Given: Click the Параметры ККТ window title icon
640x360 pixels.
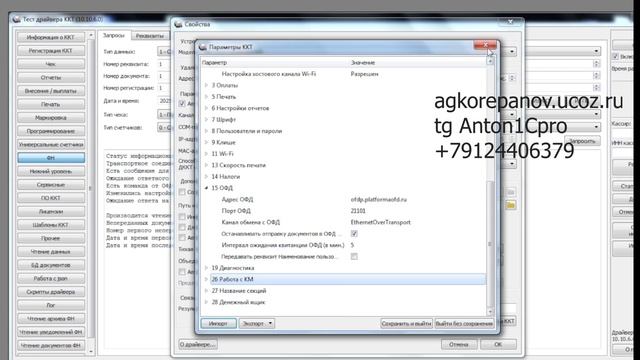Looking at the screenshot, I should 203,47.
